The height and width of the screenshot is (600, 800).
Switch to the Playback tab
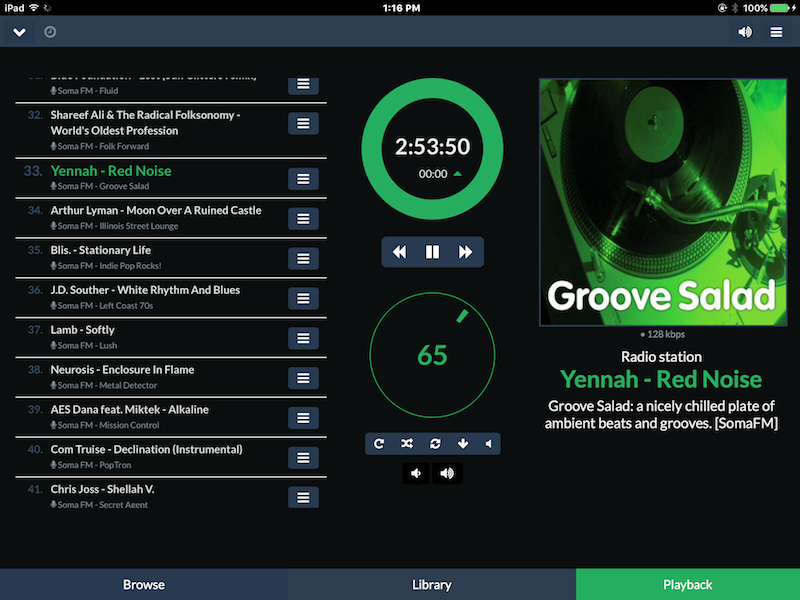point(688,585)
